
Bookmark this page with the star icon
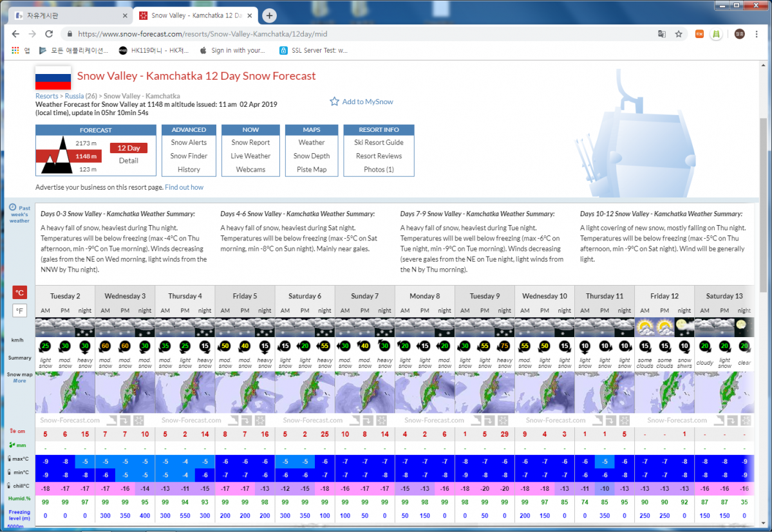tap(679, 34)
